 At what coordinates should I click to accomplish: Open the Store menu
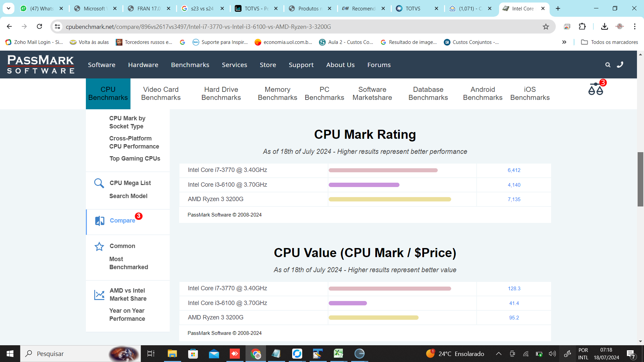[268, 65]
